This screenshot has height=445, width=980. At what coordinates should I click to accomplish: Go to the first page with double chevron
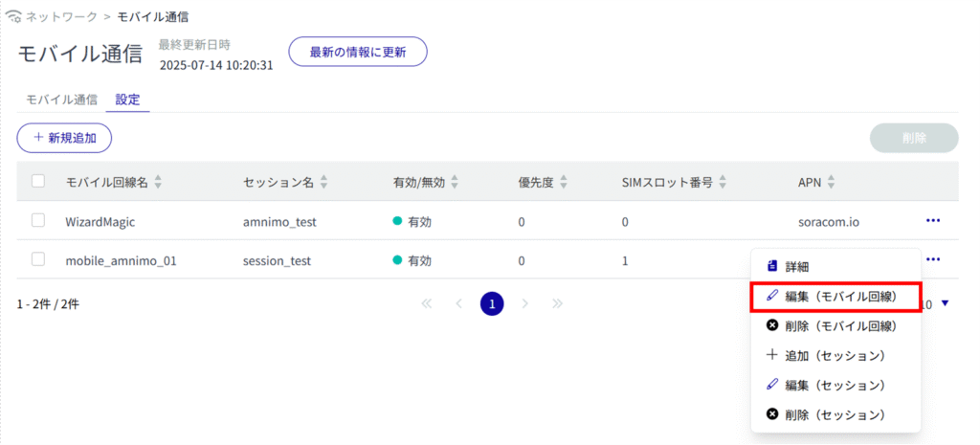pyautogui.click(x=427, y=304)
